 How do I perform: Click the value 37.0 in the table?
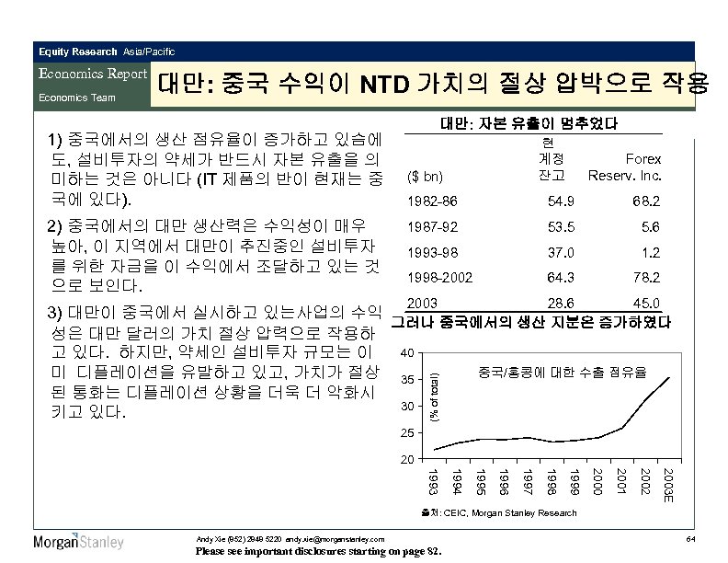(561, 253)
